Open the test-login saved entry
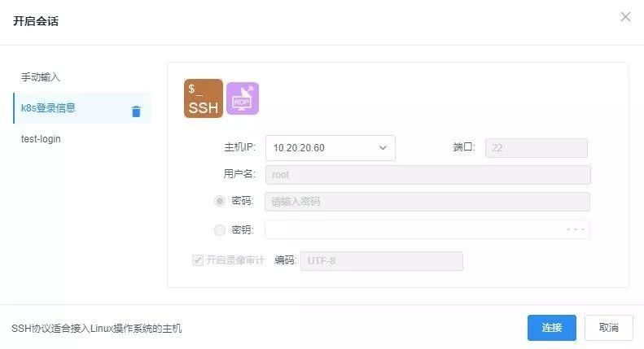This screenshot has width=644, height=349. (x=41, y=139)
